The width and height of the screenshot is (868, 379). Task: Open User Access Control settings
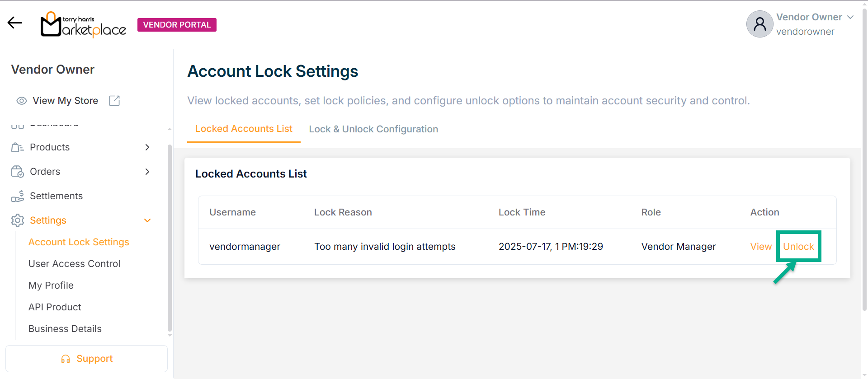click(x=74, y=264)
